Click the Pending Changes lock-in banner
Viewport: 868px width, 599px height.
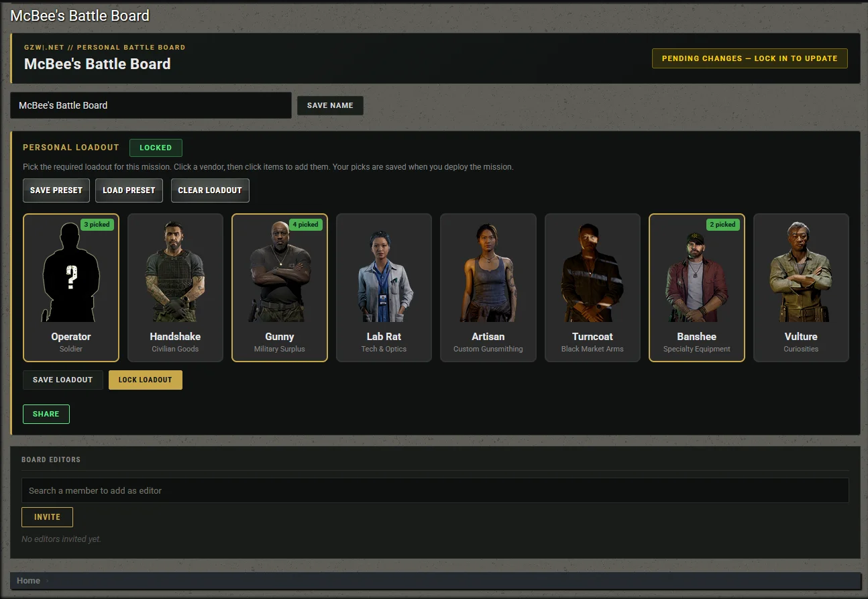tap(750, 58)
